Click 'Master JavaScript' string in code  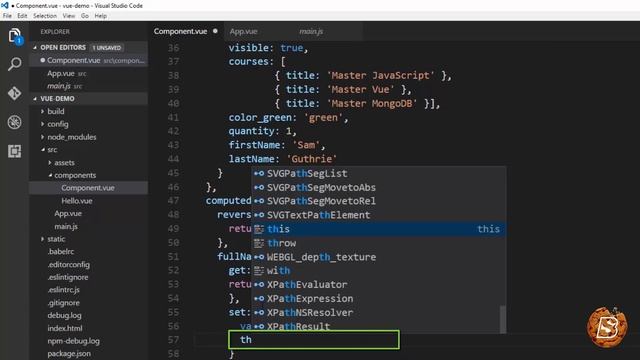pos(380,76)
